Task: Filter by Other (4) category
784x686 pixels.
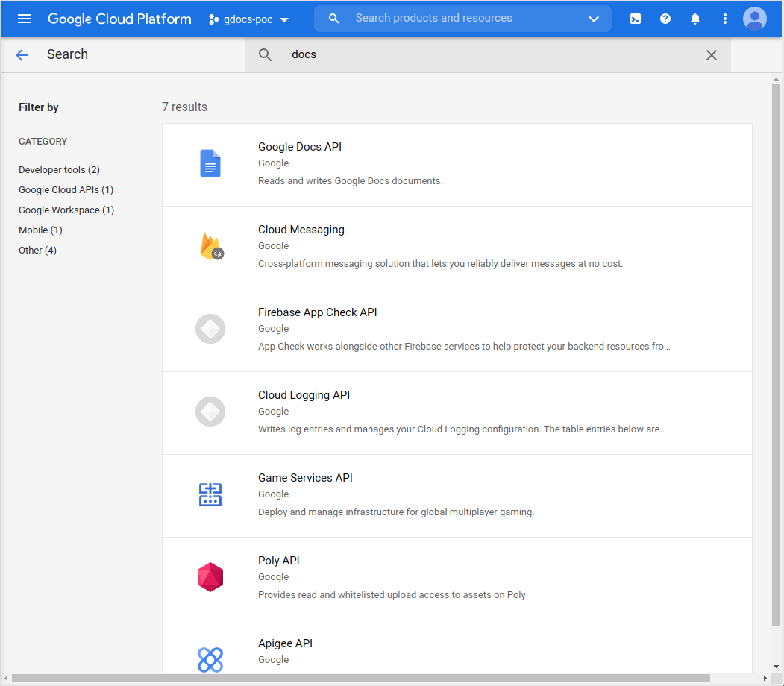Action: 37,250
